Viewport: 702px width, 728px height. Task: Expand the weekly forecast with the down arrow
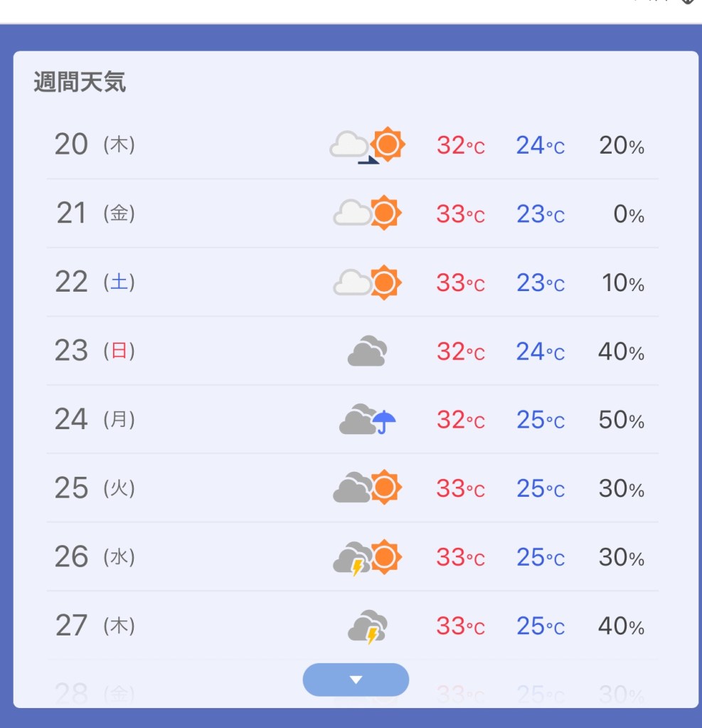click(356, 680)
